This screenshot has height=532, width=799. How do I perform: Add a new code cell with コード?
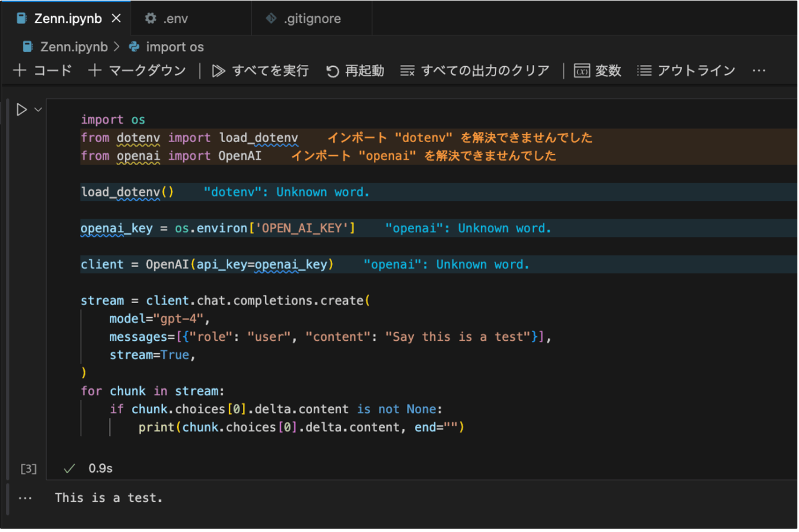(x=43, y=70)
